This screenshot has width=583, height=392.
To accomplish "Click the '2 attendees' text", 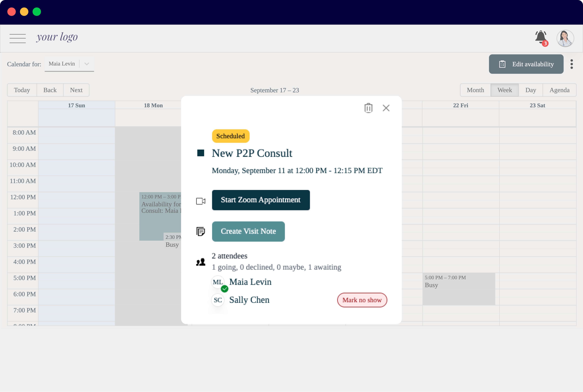I will click(229, 256).
